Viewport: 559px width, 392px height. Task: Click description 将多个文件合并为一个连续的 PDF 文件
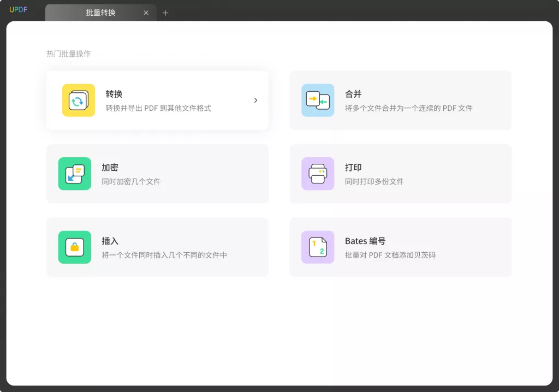pyautogui.click(x=408, y=108)
